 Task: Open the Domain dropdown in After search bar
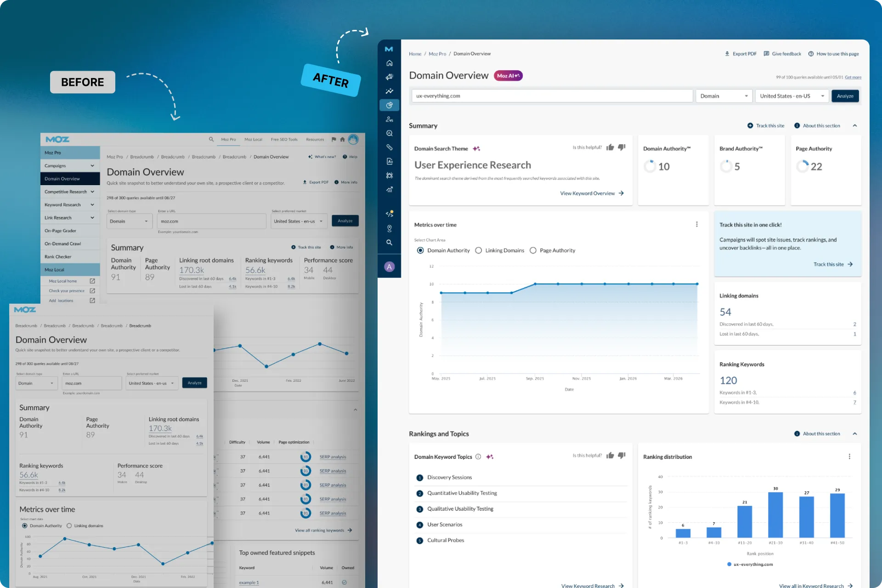pos(724,96)
